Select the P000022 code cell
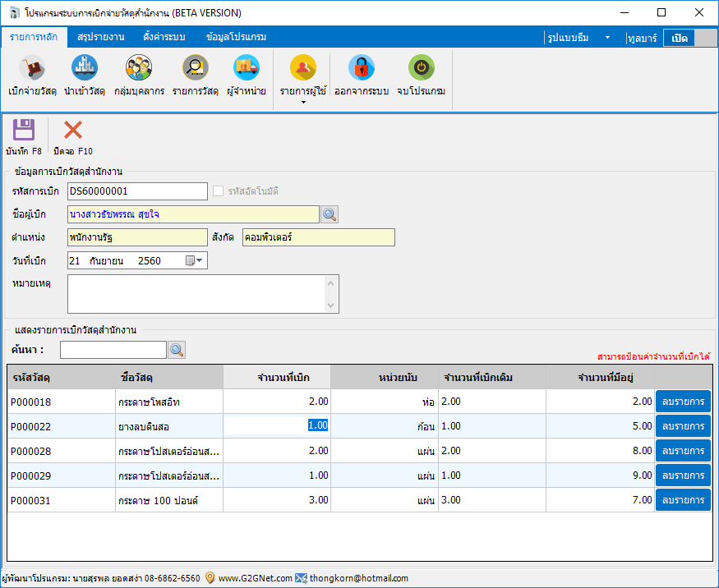Viewport: 719px width, 588px height. click(x=62, y=427)
